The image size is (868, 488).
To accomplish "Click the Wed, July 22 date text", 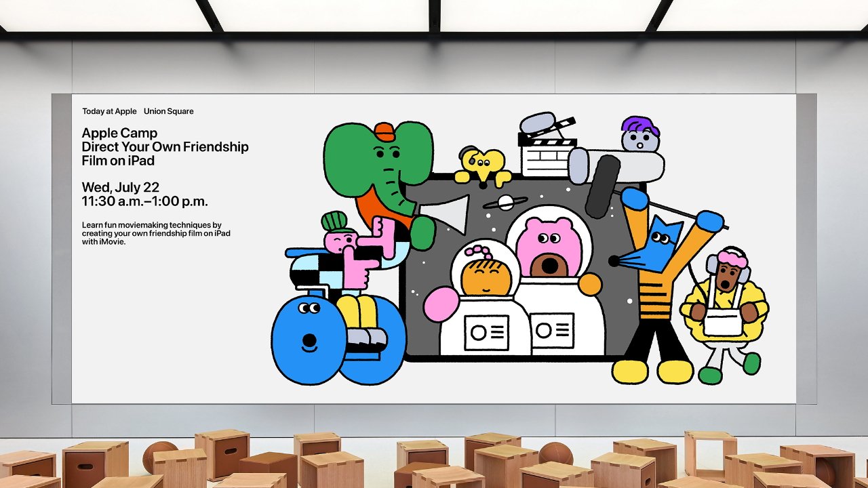I will click(120, 187).
